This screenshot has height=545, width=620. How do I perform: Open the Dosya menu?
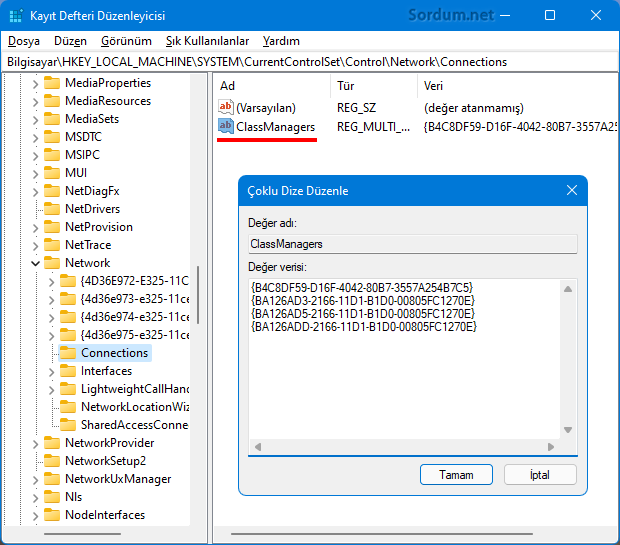[24, 41]
